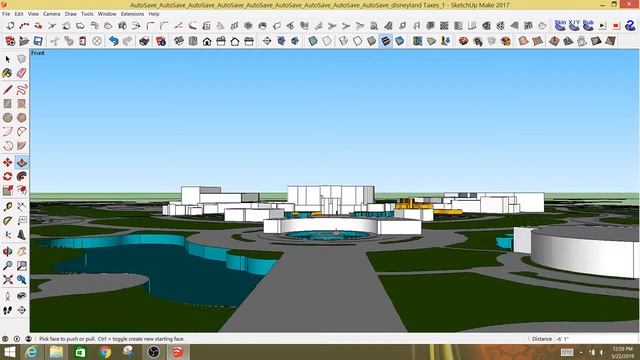
Task: Choose the Rotate tool
Action: pos(7,176)
